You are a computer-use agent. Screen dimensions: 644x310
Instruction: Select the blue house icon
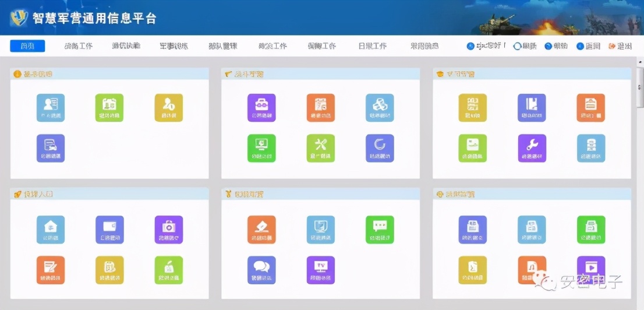[51, 229]
